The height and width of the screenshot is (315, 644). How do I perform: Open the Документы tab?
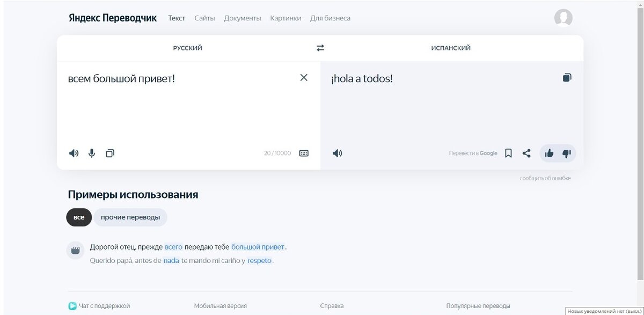pos(243,18)
